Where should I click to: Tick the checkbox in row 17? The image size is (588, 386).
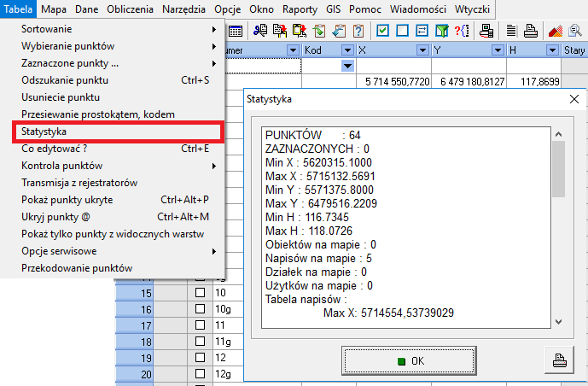(201, 325)
